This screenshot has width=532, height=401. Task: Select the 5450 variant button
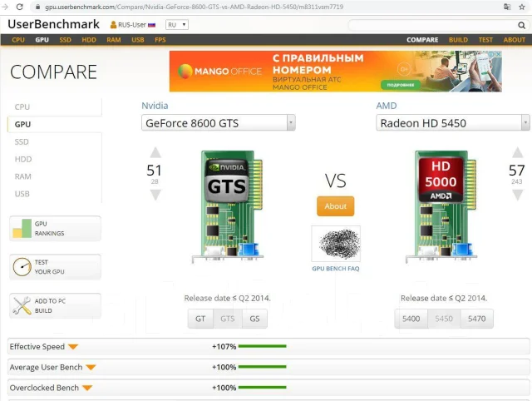pyautogui.click(x=444, y=319)
